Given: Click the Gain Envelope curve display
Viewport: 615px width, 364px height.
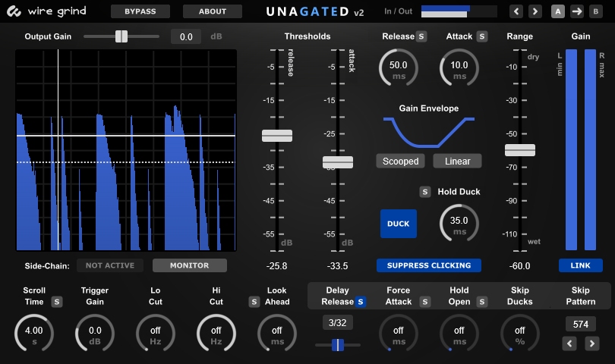Looking at the screenshot, I should (x=429, y=133).
